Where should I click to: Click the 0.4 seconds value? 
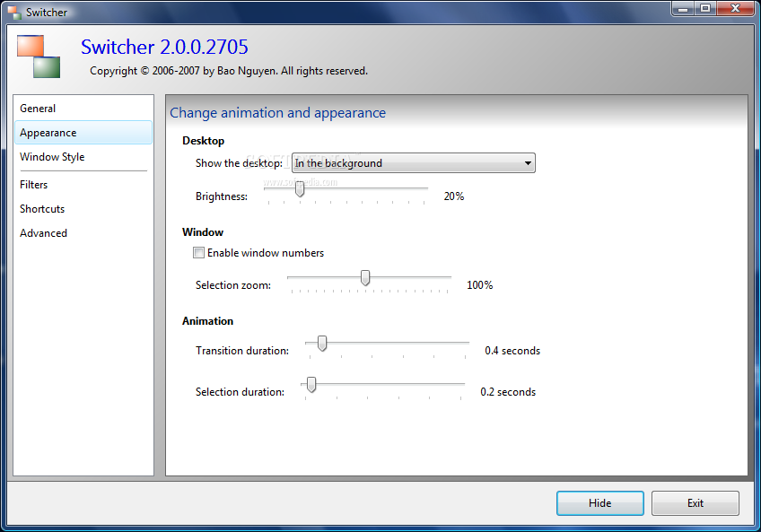[512, 351]
